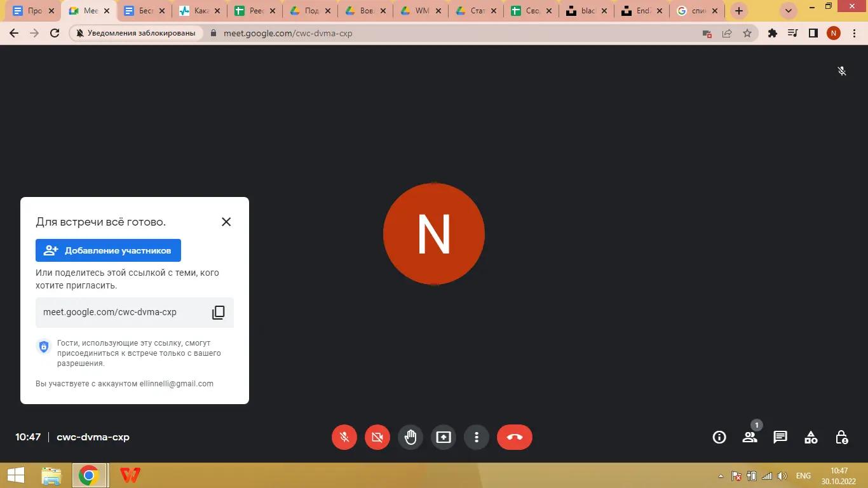Click the Добавление участников button
Image resolution: width=868 pixels, height=488 pixels.
[108, 250]
